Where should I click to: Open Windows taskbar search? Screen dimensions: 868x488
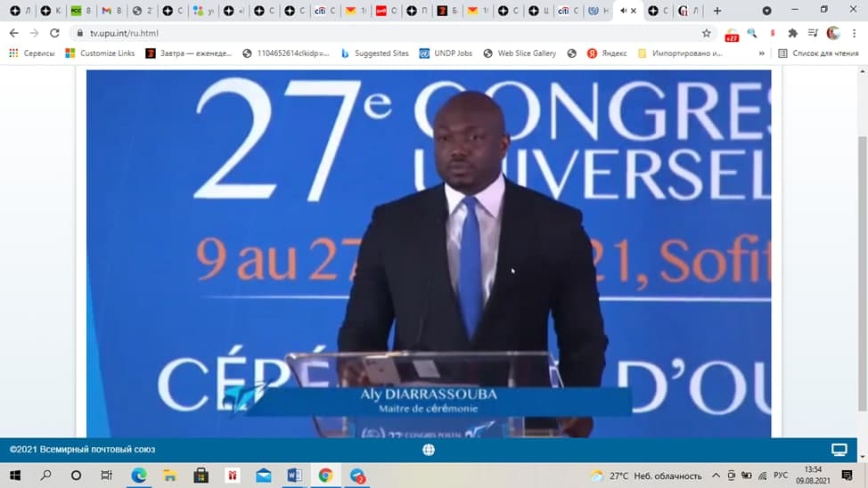pyautogui.click(x=46, y=476)
